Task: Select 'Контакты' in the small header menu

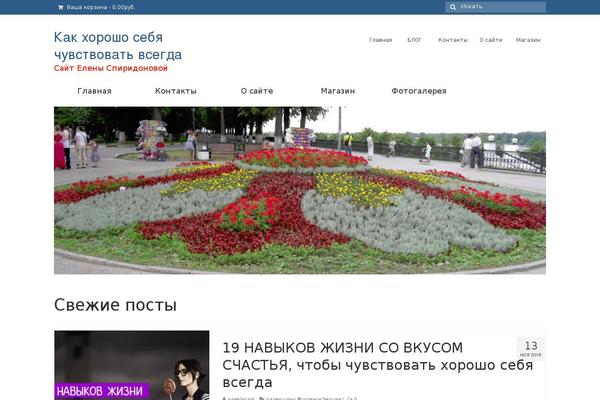Action: pyautogui.click(x=453, y=40)
